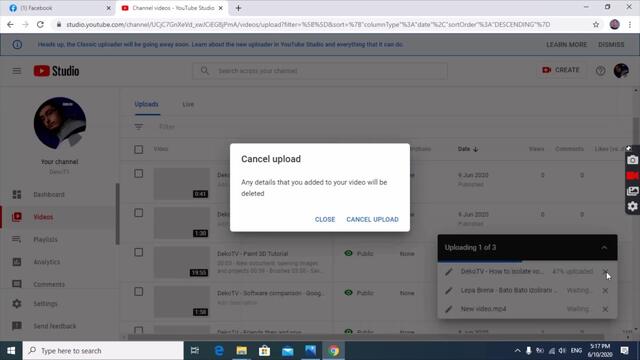Switch to the Uploads tab
This screenshot has height=360, width=640.
[x=146, y=104]
